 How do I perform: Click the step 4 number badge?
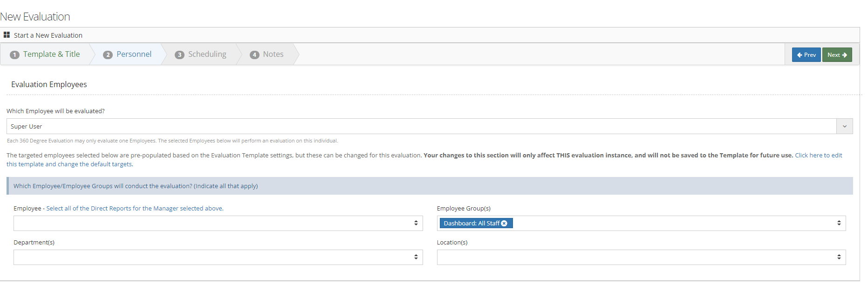pyautogui.click(x=254, y=55)
